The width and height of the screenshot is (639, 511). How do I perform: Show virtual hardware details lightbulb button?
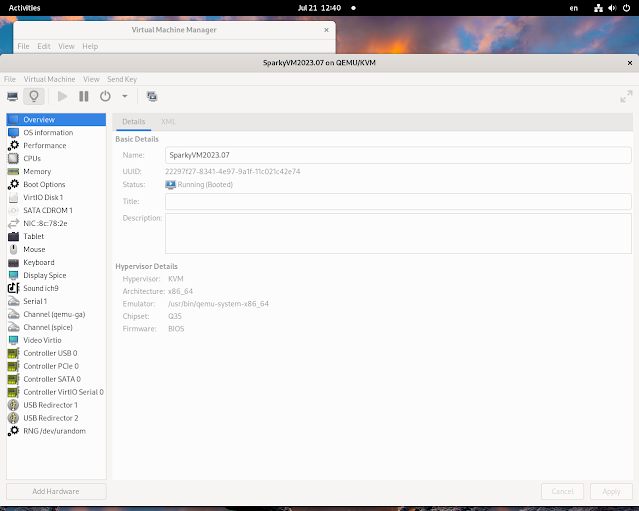(34, 97)
